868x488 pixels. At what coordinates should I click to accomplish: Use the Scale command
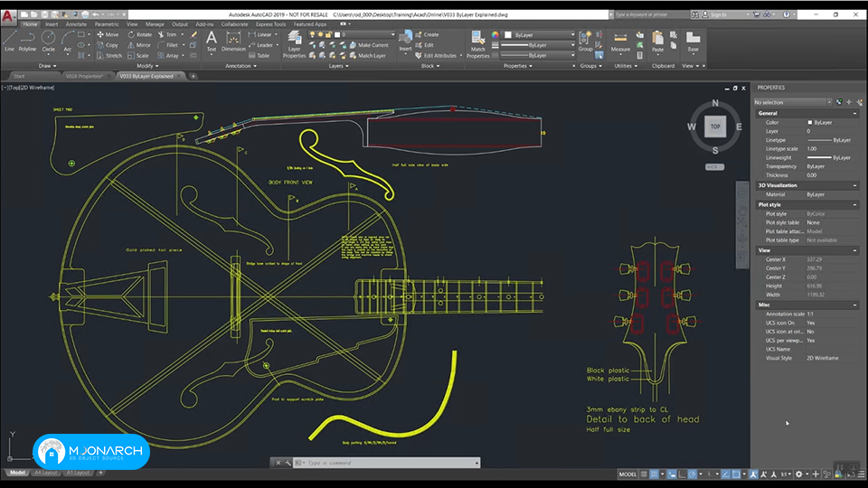137,55
